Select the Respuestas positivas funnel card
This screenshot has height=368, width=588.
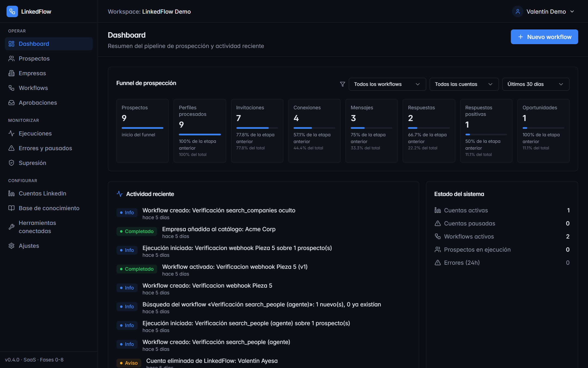pyautogui.click(x=486, y=131)
